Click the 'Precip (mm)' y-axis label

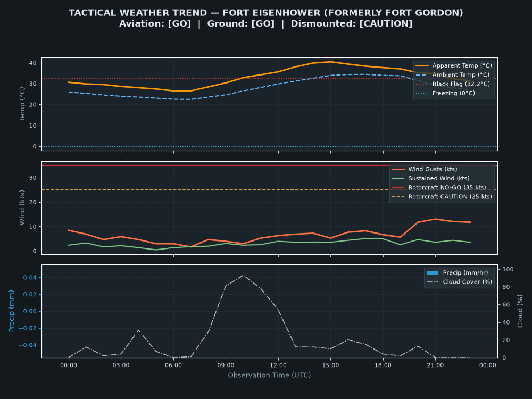point(12,311)
